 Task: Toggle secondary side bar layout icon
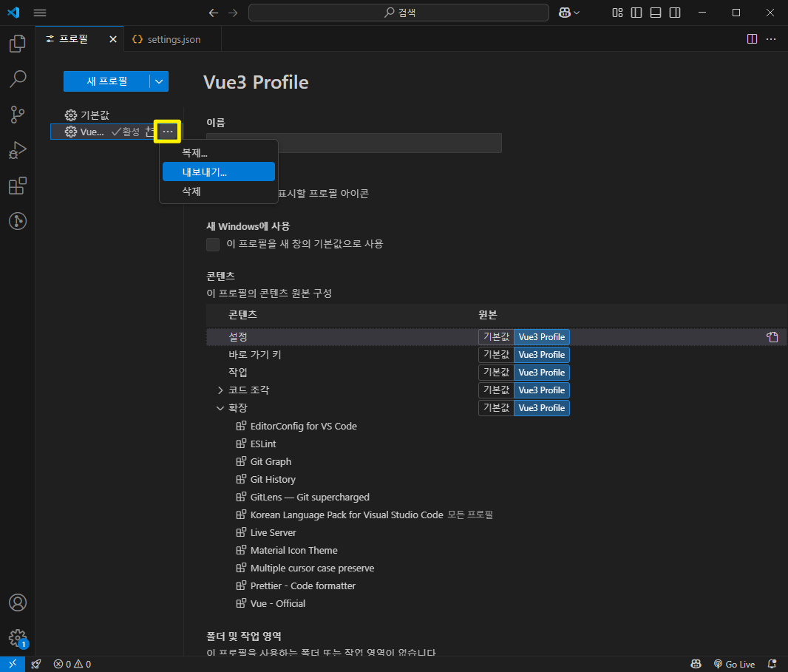click(675, 13)
